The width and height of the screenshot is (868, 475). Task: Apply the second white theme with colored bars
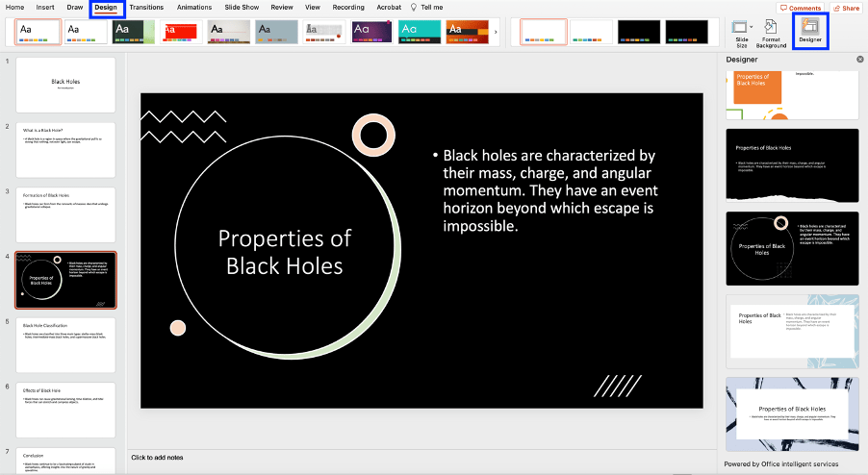86,32
